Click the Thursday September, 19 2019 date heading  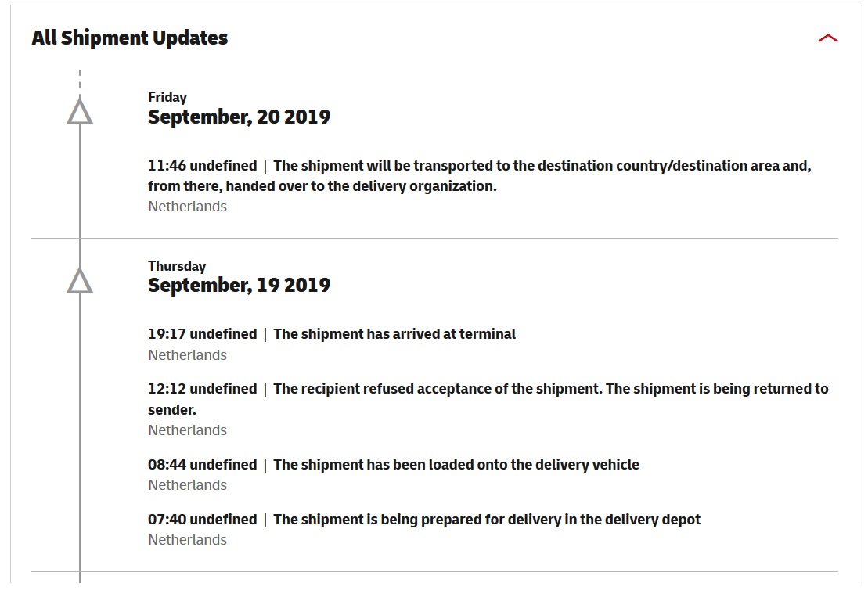pyautogui.click(x=240, y=277)
